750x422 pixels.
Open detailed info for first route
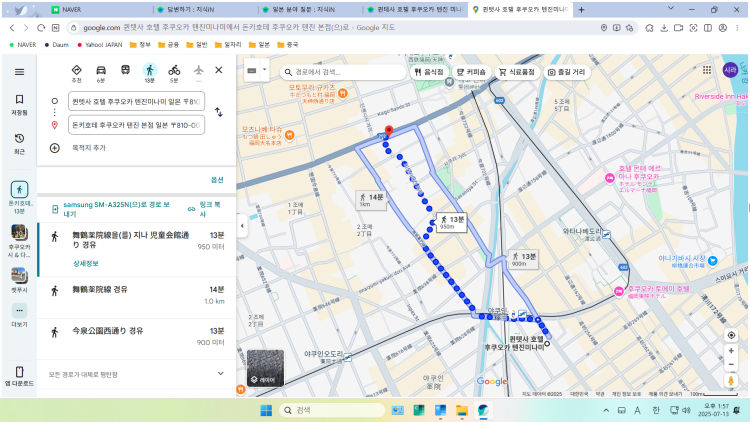tap(86, 263)
